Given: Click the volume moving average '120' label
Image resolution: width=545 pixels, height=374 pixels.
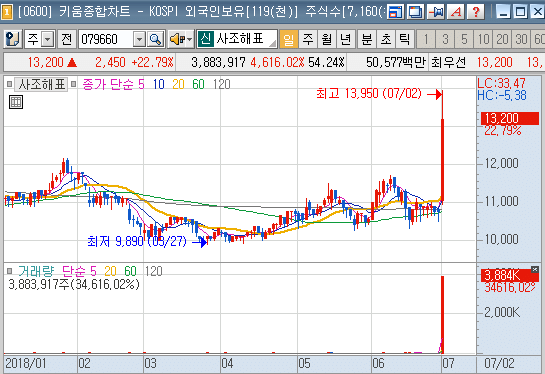Looking at the screenshot, I should click(x=153, y=271).
